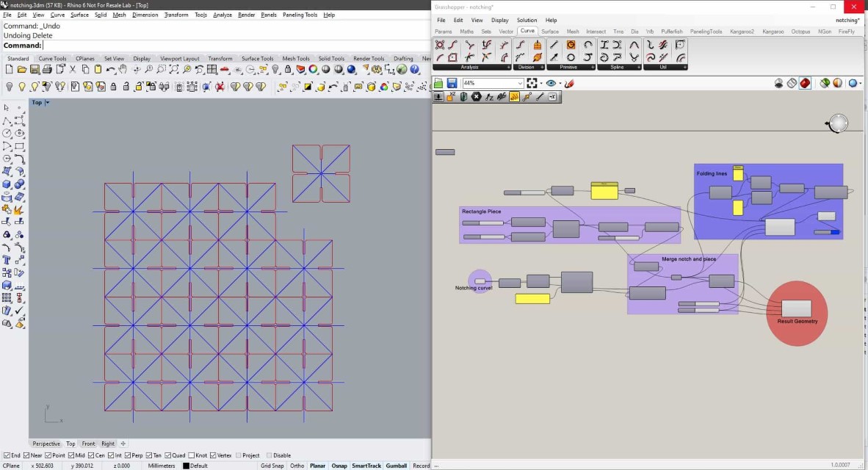Toggle the Point osnap checkbox
The width and height of the screenshot is (868, 470).
(48, 455)
